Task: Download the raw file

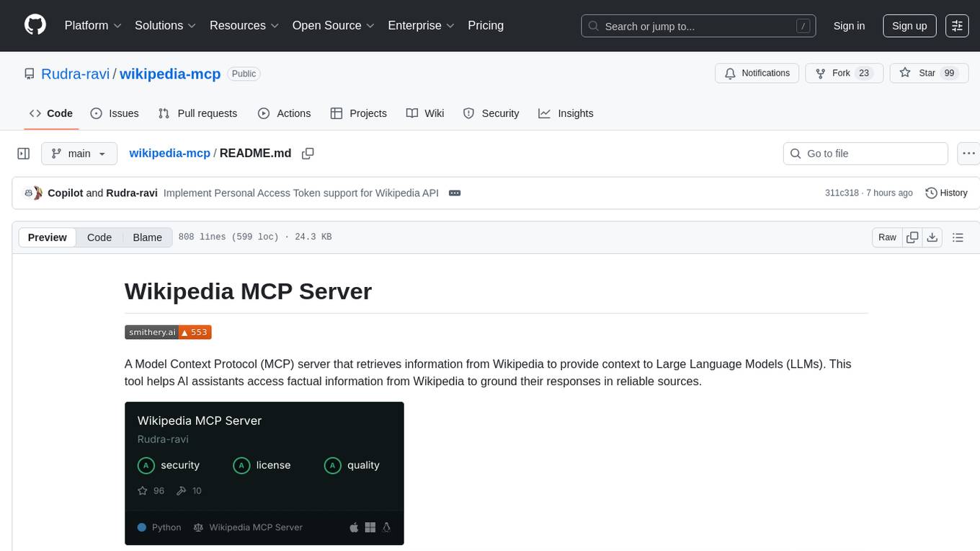Action: (x=932, y=237)
